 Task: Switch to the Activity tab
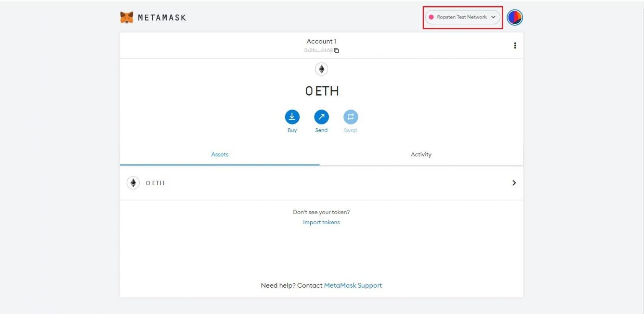pyautogui.click(x=421, y=154)
